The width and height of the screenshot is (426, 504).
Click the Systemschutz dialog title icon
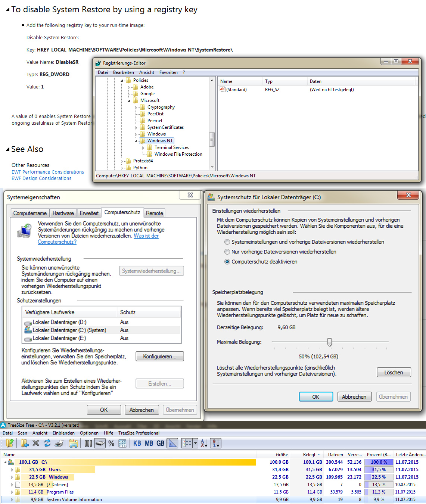(x=211, y=197)
